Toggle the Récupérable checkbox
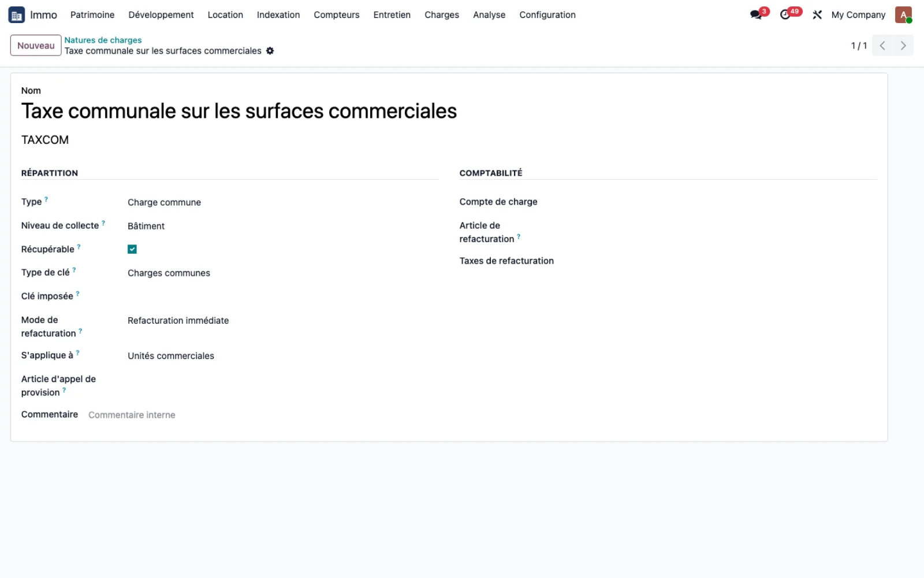 click(132, 249)
